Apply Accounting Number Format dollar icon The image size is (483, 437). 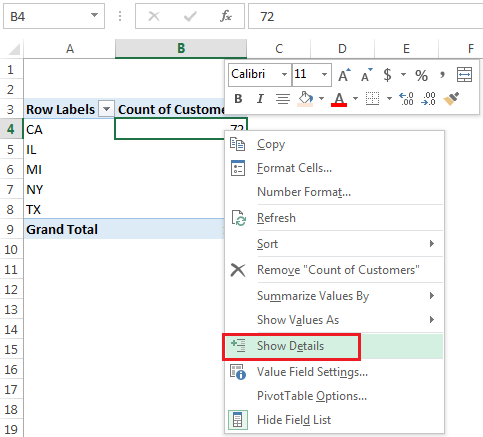click(387, 75)
